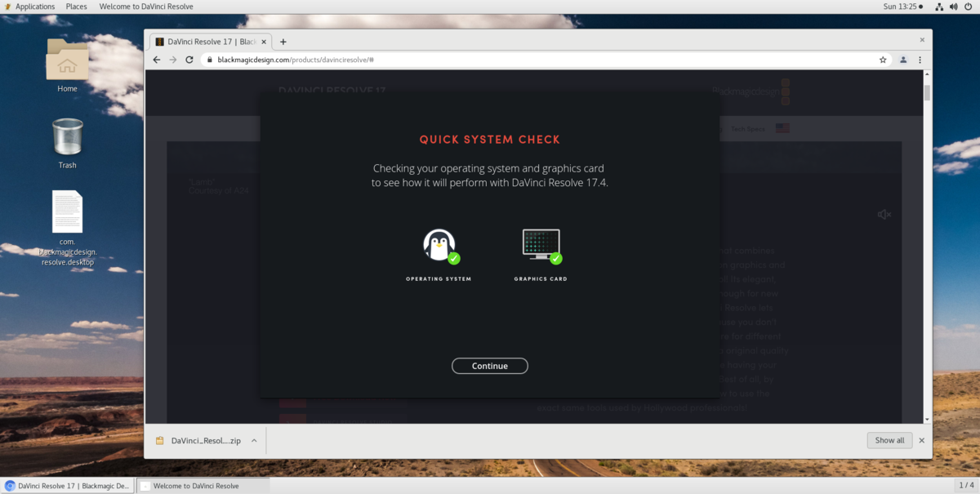
Task: Click the Operating System penguin icon
Action: pyautogui.click(x=440, y=246)
